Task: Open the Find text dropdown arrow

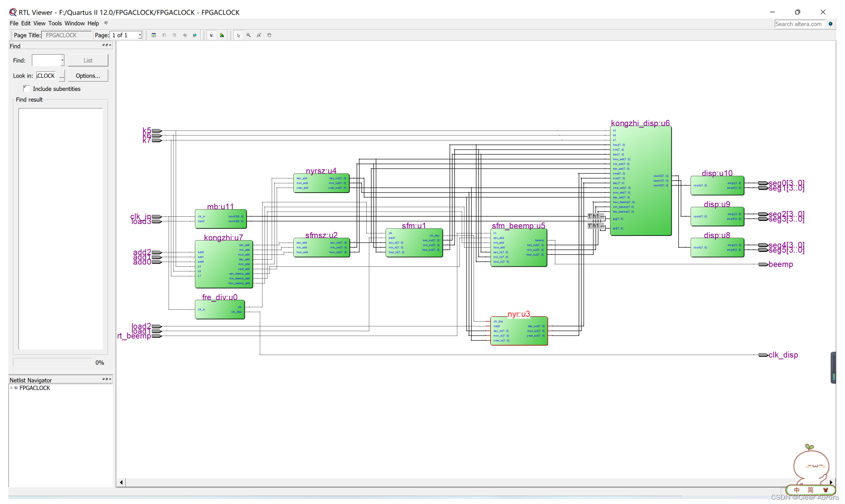Action: pos(62,60)
